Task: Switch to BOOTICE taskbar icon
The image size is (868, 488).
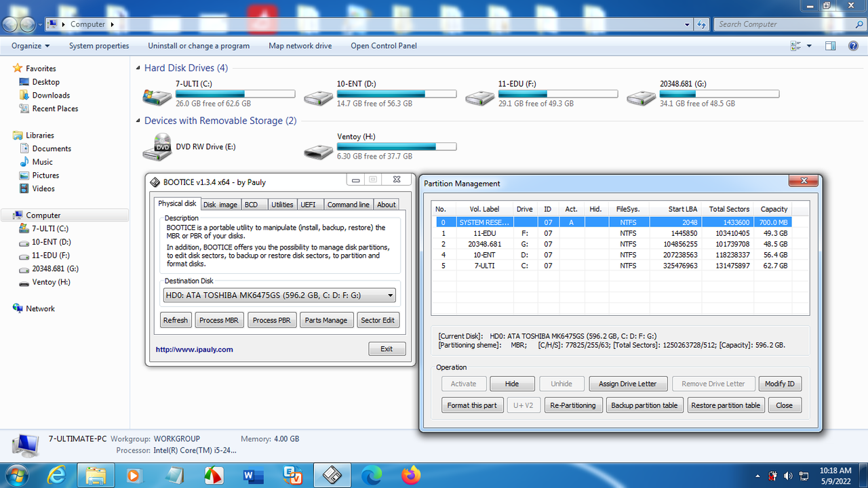Action: click(332, 476)
